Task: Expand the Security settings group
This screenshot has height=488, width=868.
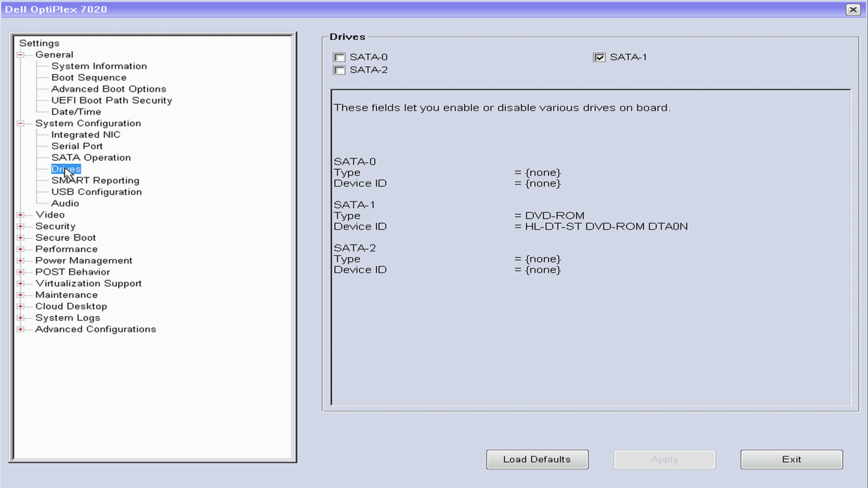Action: pyautogui.click(x=21, y=226)
